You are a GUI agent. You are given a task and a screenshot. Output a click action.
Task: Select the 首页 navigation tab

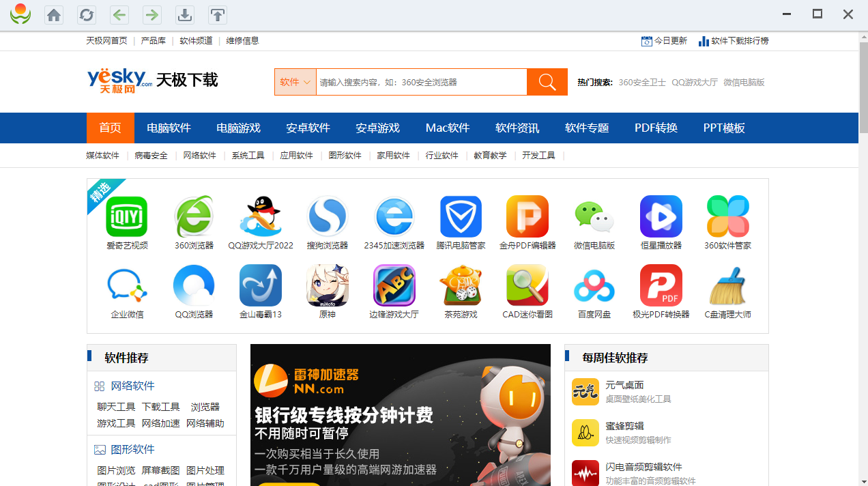click(110, 128)
